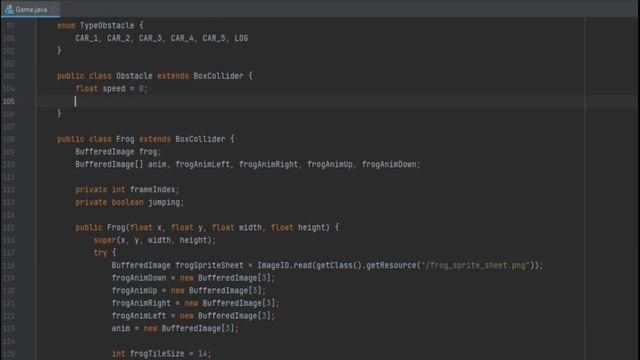Click 'private boolean jumping;' line
This screenshot has height=360, width=640.
click(x=129, y=202)
